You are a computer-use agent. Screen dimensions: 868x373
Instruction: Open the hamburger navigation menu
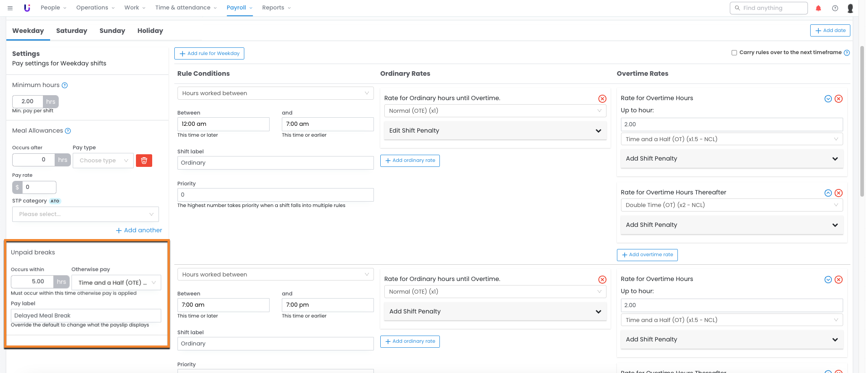10,8
